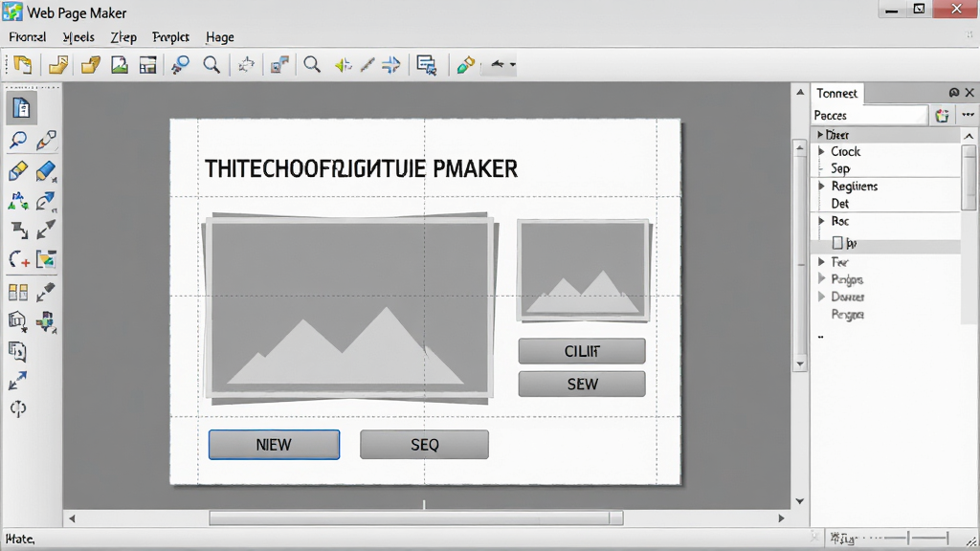Click the SEQ button on the canvas
The width and height of the screenshot is (980, 551).
pyautogui.click(x=424, y=445)
